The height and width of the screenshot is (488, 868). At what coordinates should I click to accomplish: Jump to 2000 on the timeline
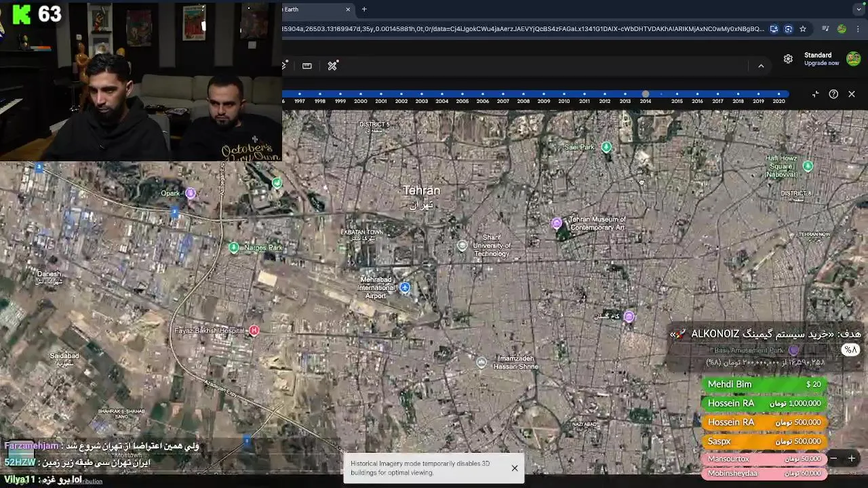pyautogui.click(x=361, y=101)
